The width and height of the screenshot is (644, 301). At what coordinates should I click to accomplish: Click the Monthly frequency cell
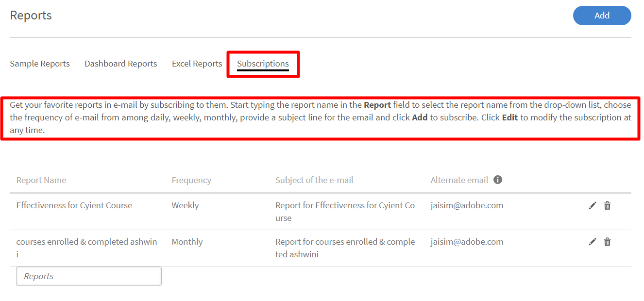click(x=187, y=242)
